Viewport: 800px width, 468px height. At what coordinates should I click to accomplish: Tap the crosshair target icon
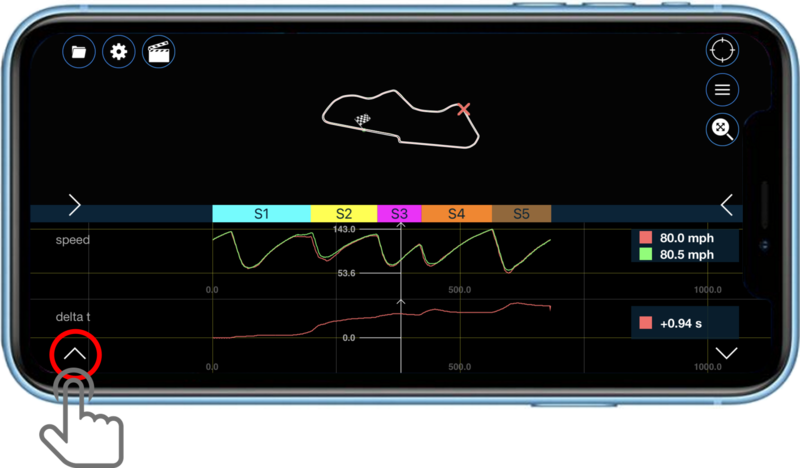[x=722, y=51]
